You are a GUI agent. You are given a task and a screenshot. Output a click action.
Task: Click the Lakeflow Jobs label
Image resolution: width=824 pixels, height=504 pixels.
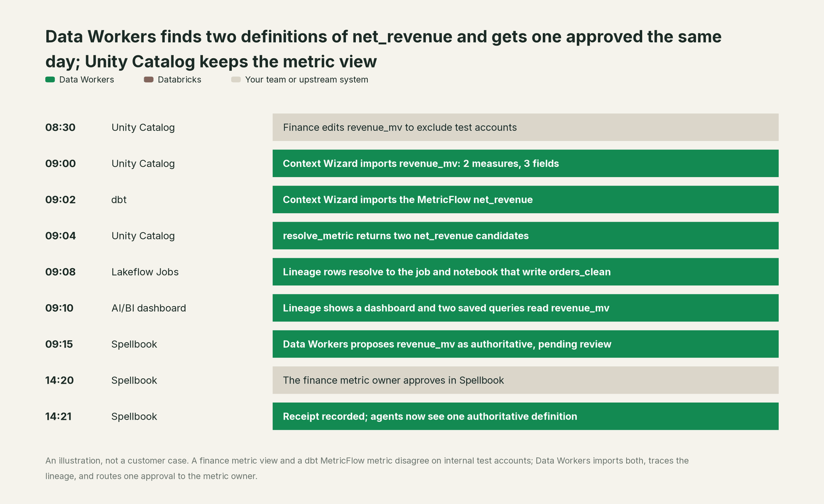[x=145, y=272]
